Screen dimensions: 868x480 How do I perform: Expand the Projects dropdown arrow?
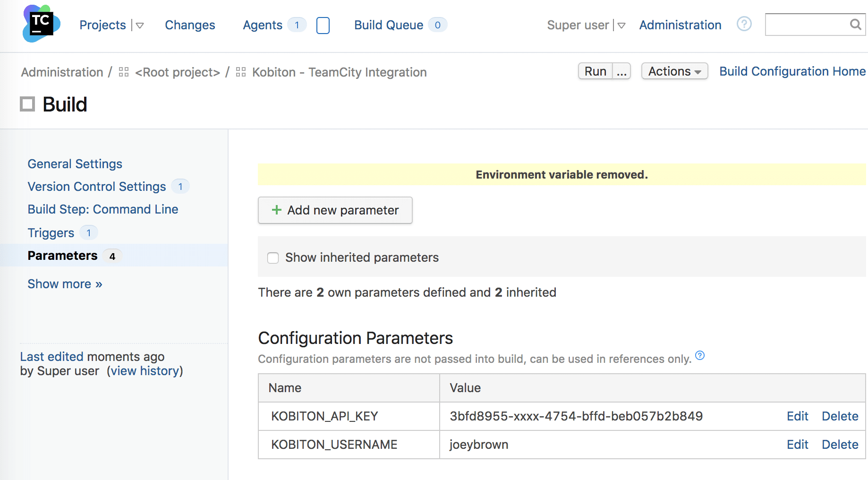140,26
